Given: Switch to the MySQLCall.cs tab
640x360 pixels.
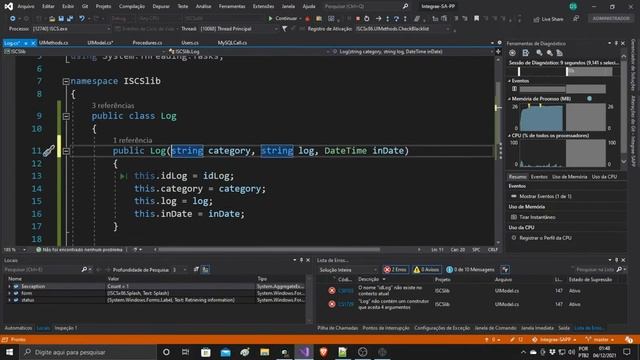Looking at the screenshot, I should pyautogui.click(x=232, y=43).
